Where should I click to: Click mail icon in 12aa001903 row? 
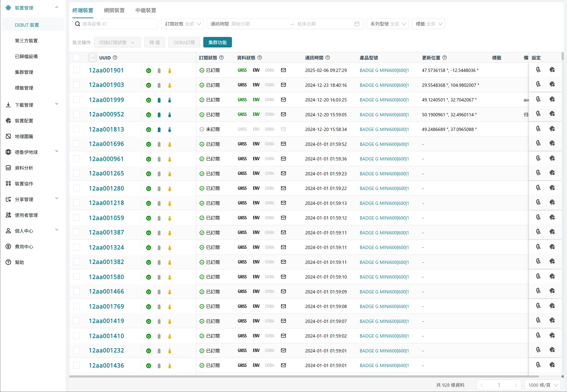click(x=283, y=85)
